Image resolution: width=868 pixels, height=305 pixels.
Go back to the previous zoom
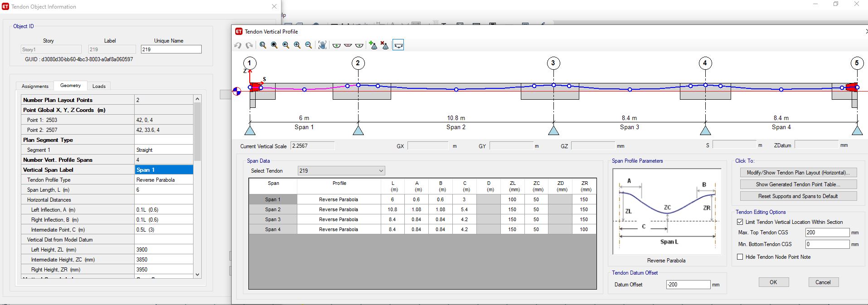[286, 45]
